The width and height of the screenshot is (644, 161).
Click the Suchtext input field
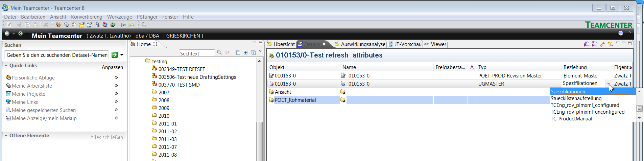(x=197, y=53)
